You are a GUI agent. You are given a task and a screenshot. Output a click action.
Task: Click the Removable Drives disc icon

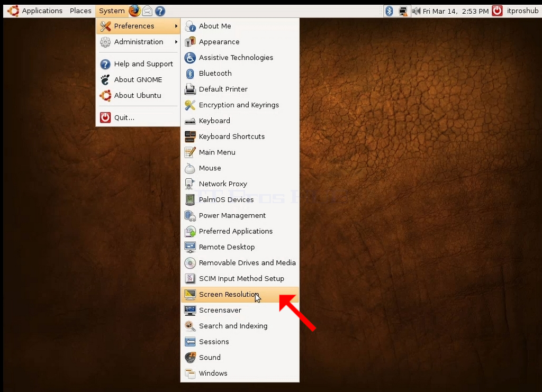point(190,263)
